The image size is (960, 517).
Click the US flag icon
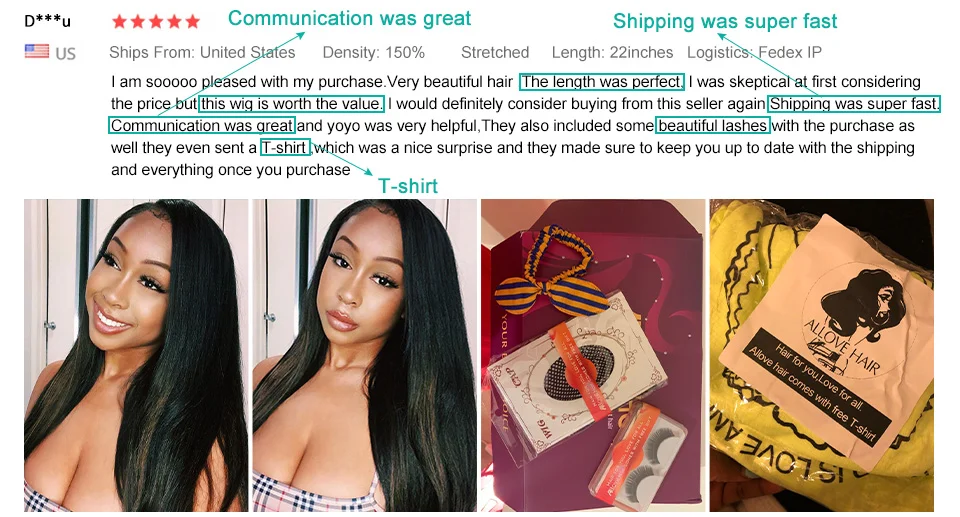[37, 51]
